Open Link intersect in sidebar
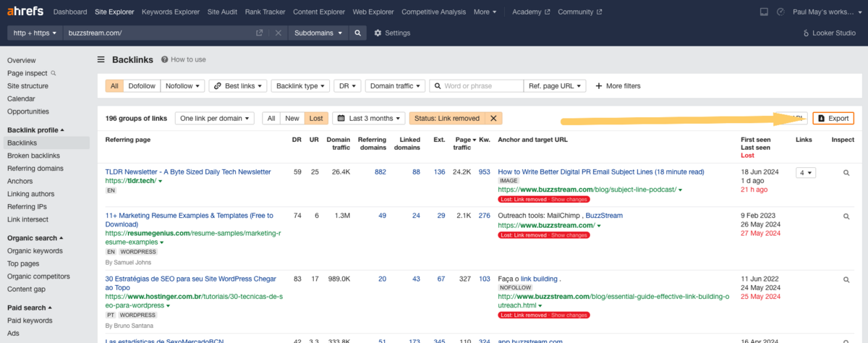Image resolution: width=868 pixels, height=343 pixels. point(28,219)
